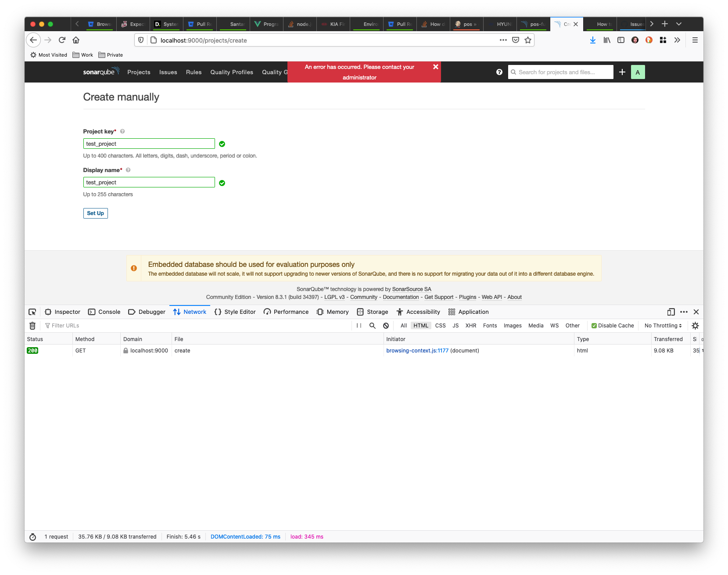
Task: Click the plus icon to create new project
Action: 622,72
